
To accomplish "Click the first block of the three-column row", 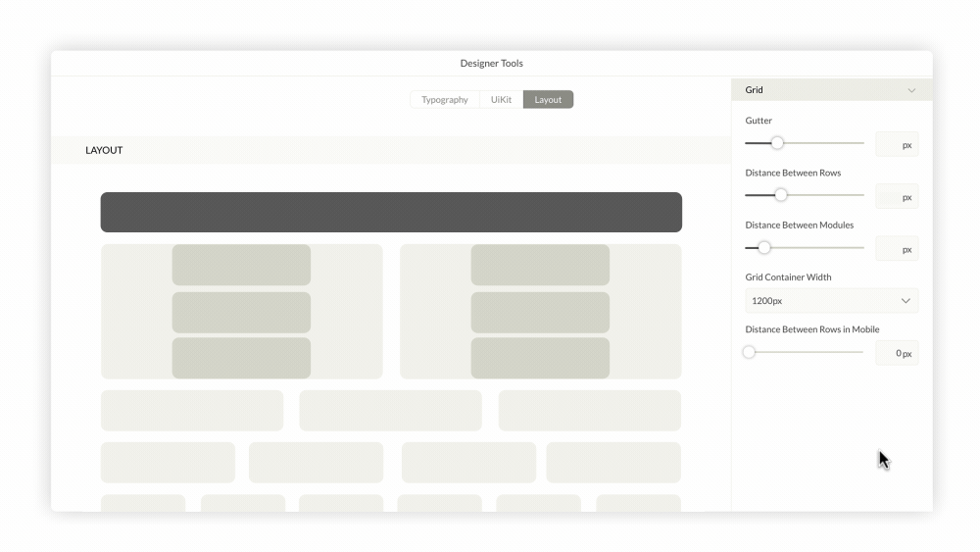I will (x=192, y=410).
